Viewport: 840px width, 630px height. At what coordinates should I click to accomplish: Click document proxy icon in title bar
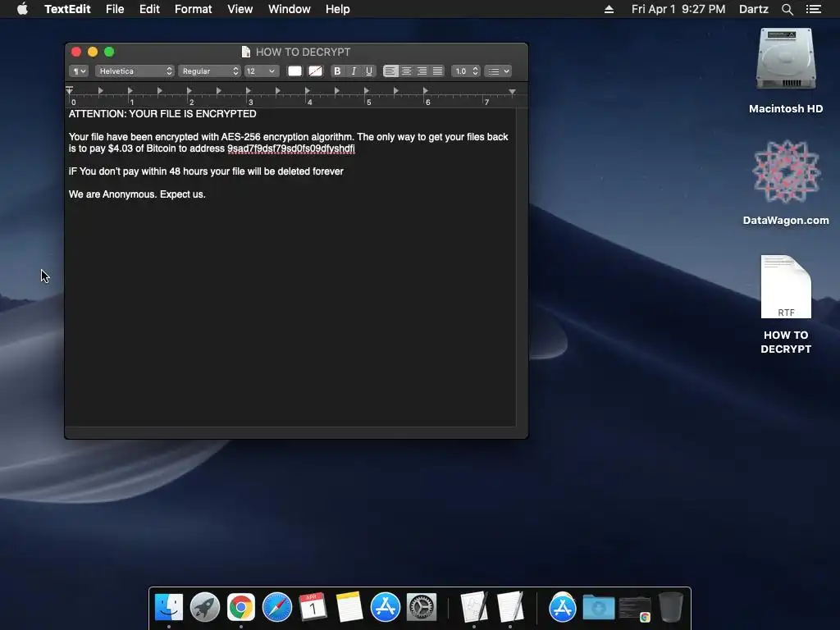coord(246,52)
